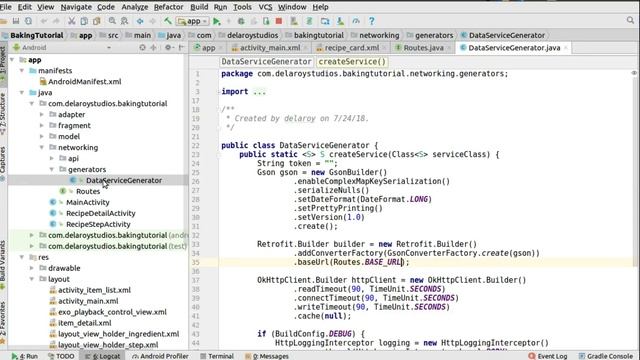Viewport: 640px width, 360px height.
Task: Close the DataServiceGenerator.java tab
Action: [566, 48]
